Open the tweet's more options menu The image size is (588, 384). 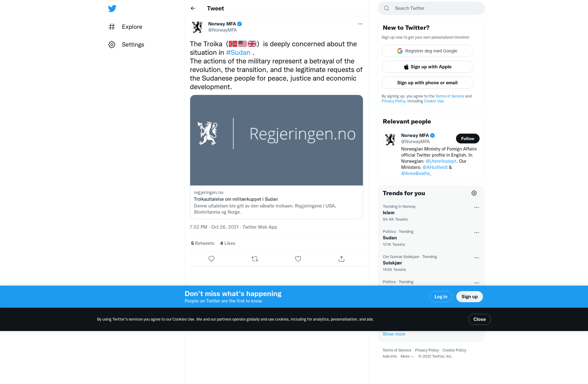pyautogui.click(x=360, y=24)
